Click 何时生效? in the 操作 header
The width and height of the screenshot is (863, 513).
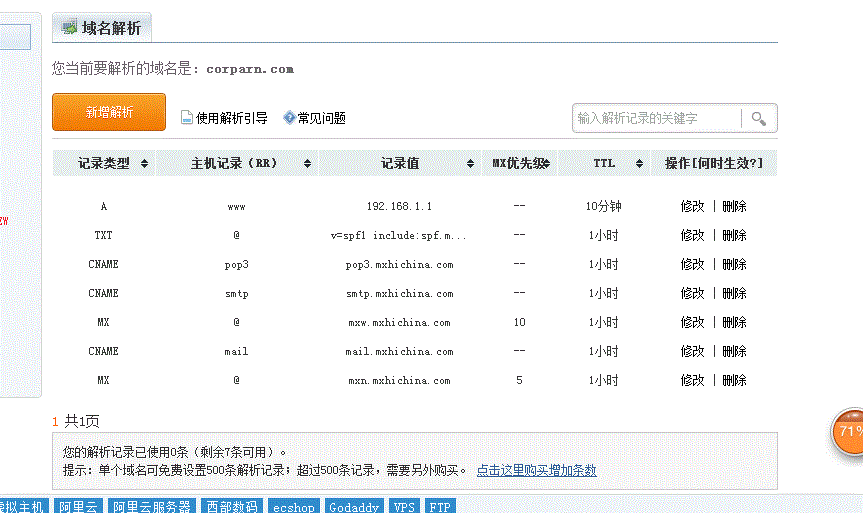(x=727, y=163)
